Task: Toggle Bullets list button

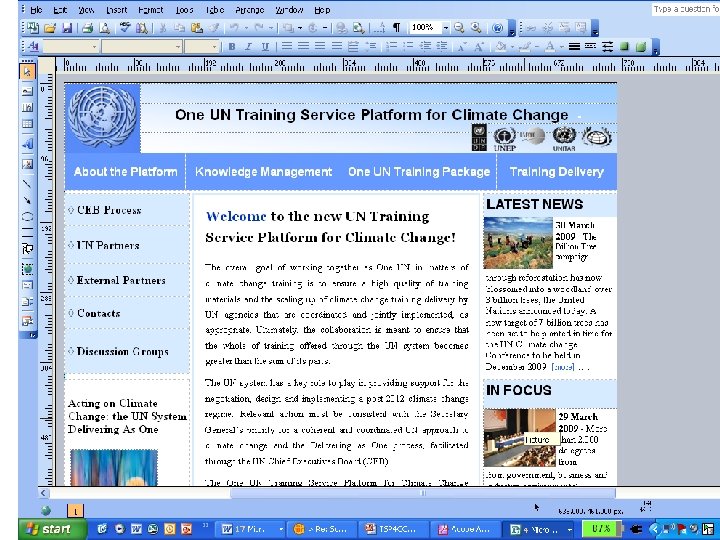Action: 408,46
